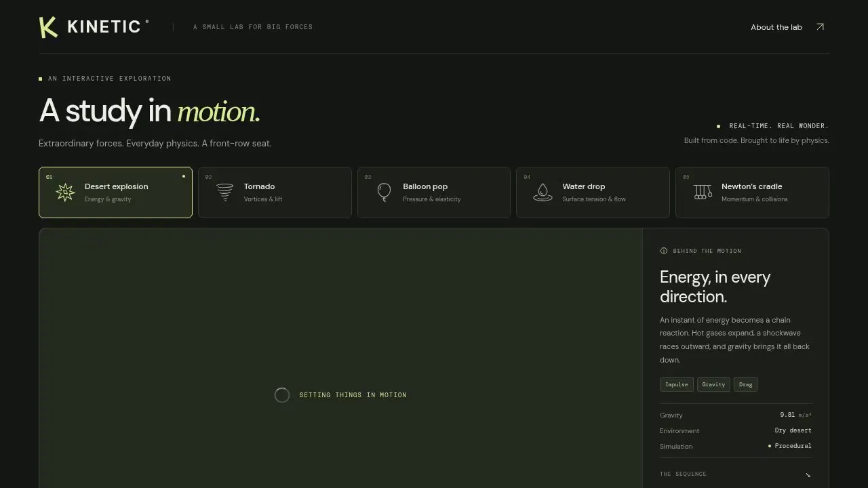This screenshot has height=488, width=868.
Task: Click the "Energy & gravity" subtitle
Action: tap(108, 199)
